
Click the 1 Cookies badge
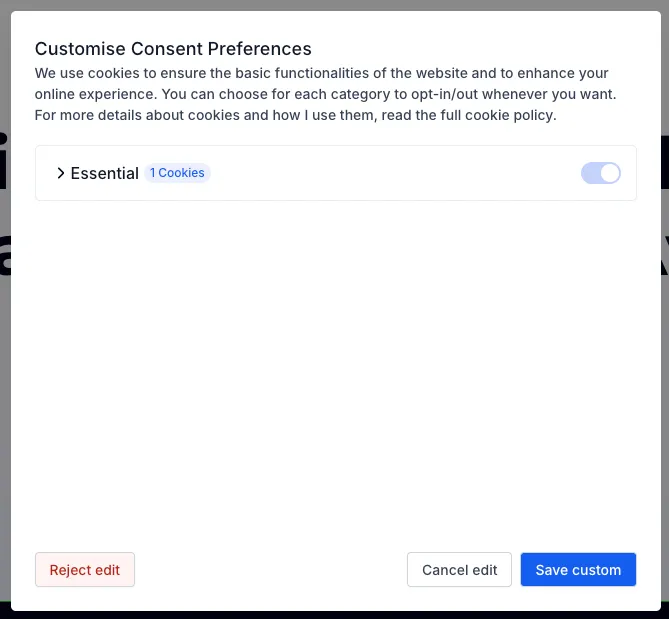(177, 173)
